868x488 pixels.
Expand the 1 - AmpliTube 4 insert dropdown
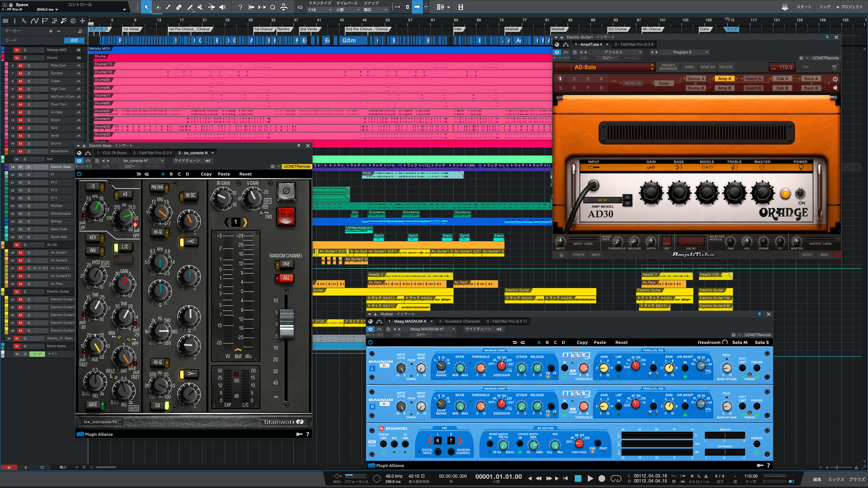coord(607,44)
